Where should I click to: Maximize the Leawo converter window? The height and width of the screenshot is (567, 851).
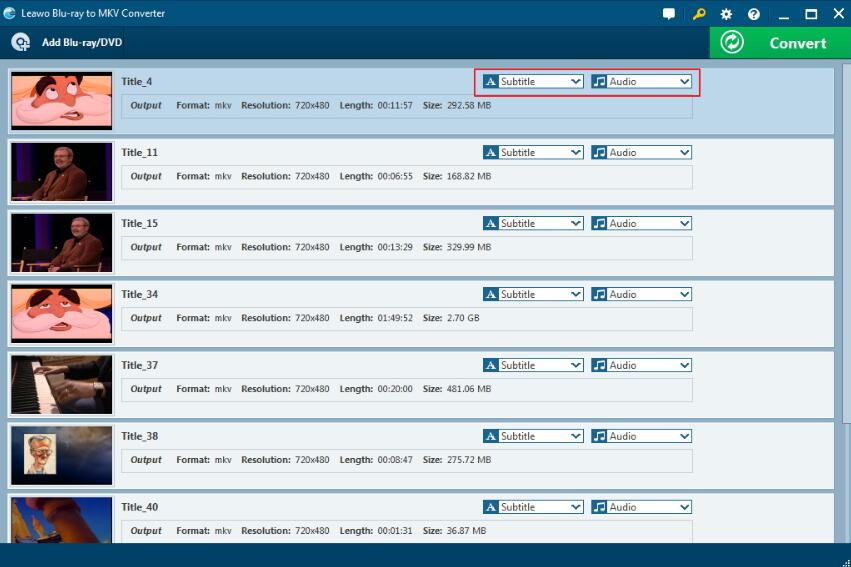(x=811, y=14)
